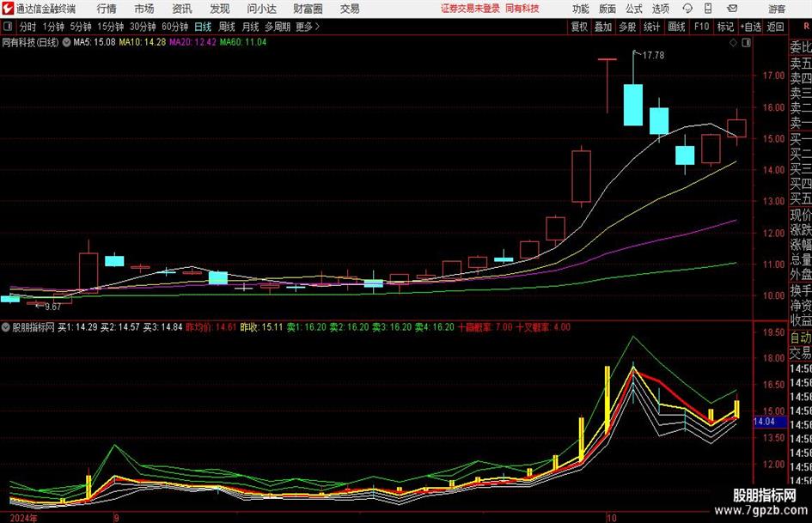The image size is (812, 523).
Task: Open the 行情 menu
Action: [x=107, y=9]
